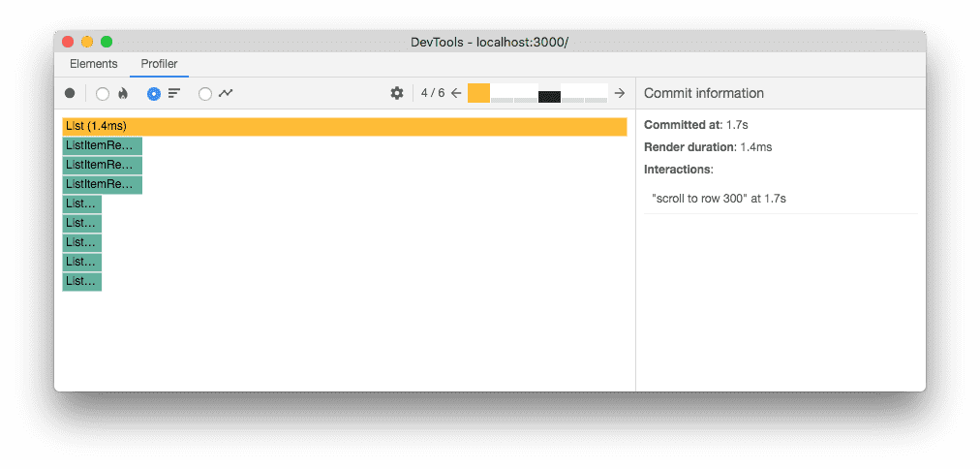This screenshot has height=469, width=980.
Task: Switch to the Elements tab
Action: point(94,64)
